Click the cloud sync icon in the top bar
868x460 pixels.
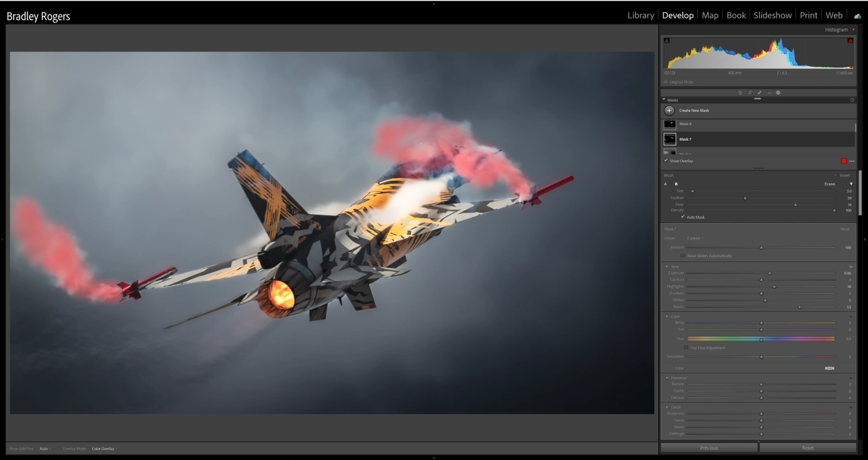click(x=857, y=16)
